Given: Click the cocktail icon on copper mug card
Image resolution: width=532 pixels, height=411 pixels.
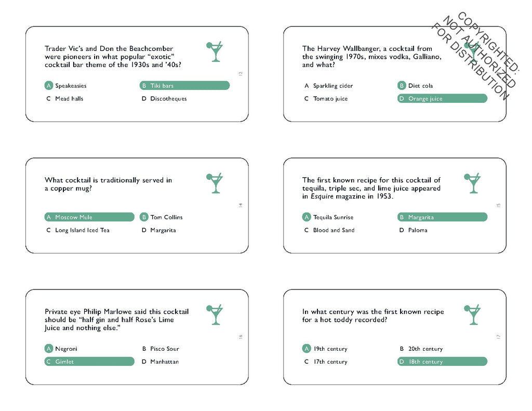Looking at the screenshot, I should [215, 183].
